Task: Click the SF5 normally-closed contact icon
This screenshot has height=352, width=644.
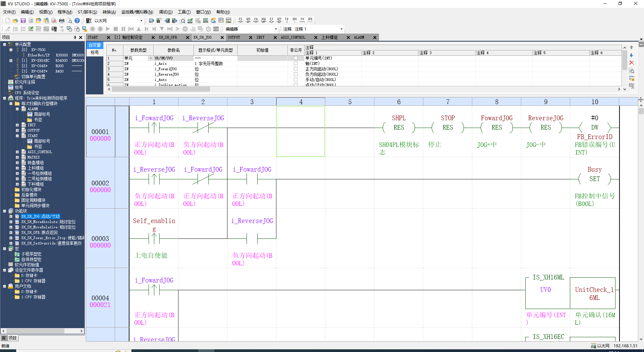Action: [x=248, y=20]
